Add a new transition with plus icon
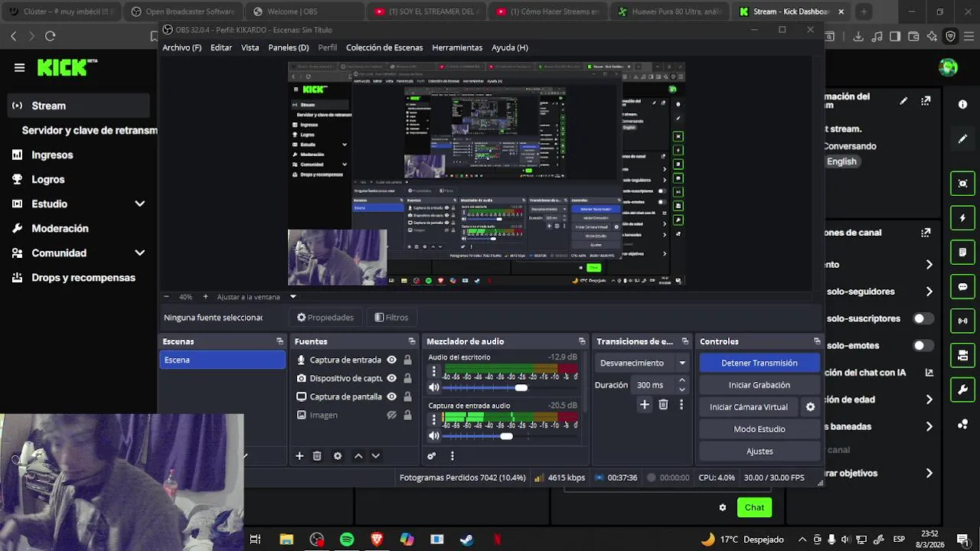Image resolution: width=980 pixels, height=551 pixels. coord(645,405)
